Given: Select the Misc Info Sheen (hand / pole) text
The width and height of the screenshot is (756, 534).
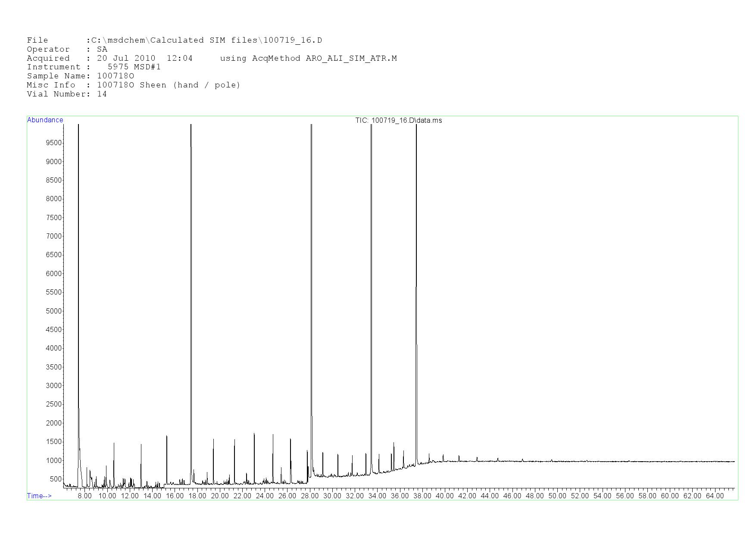Looking at the screenshot, I should (x=190, y=85).
